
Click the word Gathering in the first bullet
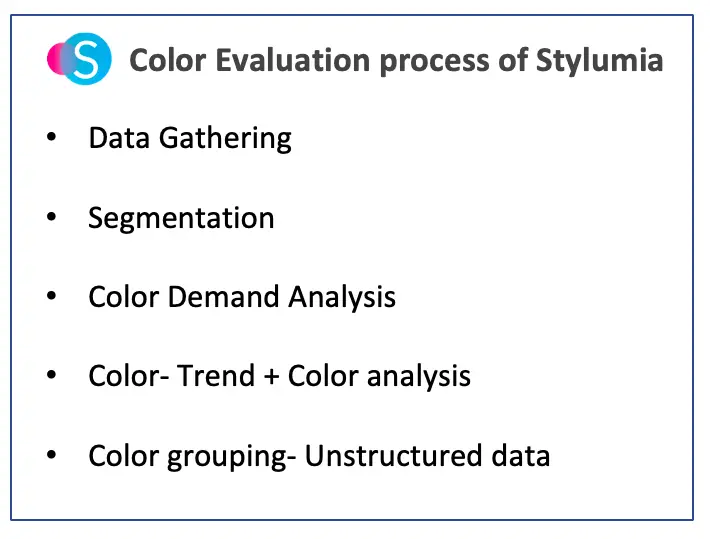tap(226, 138)
